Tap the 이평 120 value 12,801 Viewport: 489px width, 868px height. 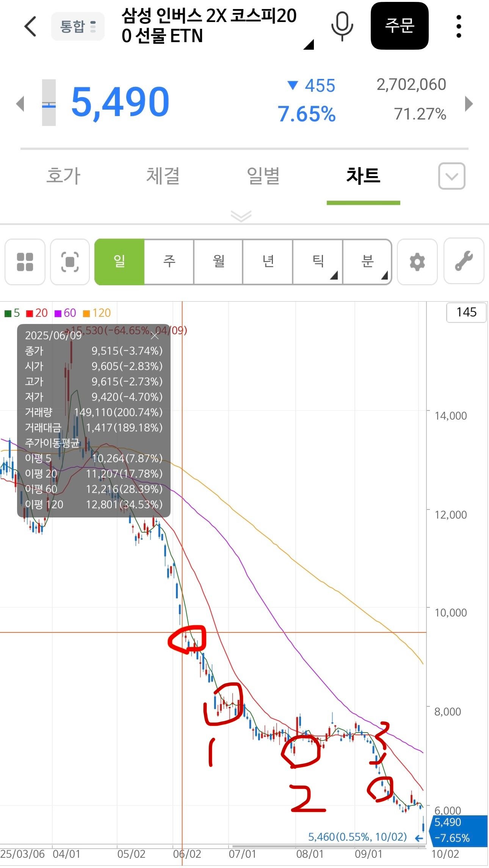click(124, 505)
